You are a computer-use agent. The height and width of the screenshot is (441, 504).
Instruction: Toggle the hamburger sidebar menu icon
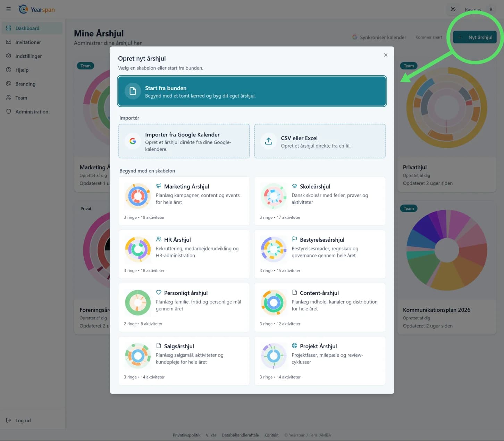pos(9,9)
